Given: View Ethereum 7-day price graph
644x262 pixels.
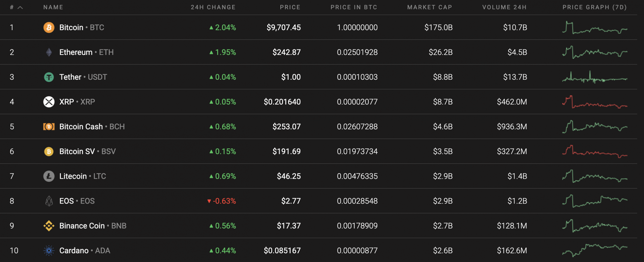Looking at the screenshot, I should 595,52.
